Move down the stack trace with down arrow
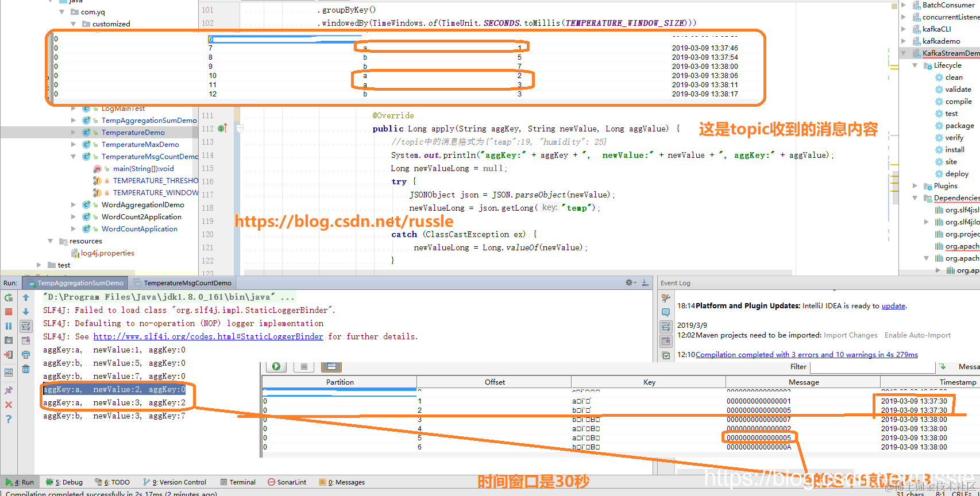Screen dimensions: 980x496 pyautogui.click(x=26, y=312)
